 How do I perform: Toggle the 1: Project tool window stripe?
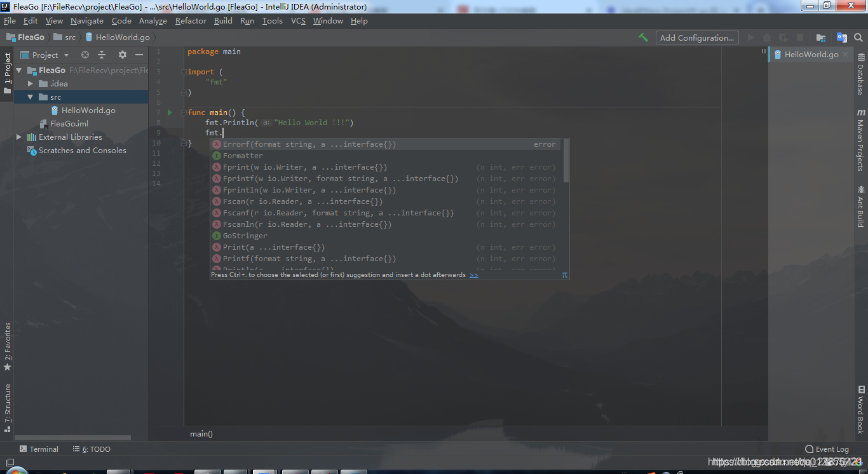pyautogui.click(x=8, y=74)
